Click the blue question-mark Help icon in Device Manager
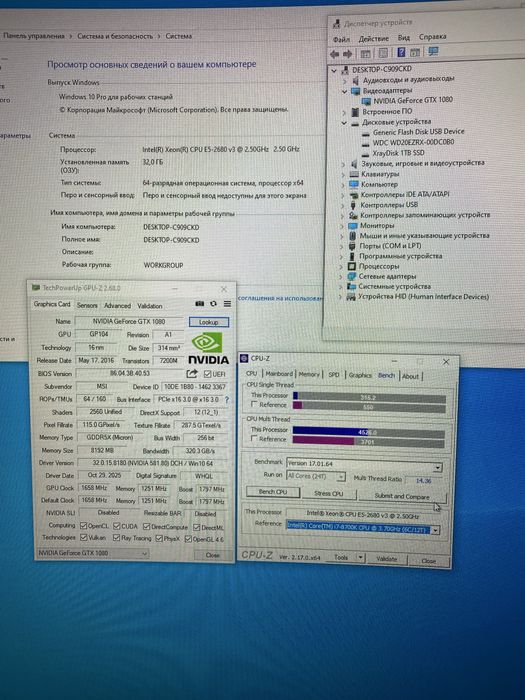525x700 pixels. [x=401, y=52]
